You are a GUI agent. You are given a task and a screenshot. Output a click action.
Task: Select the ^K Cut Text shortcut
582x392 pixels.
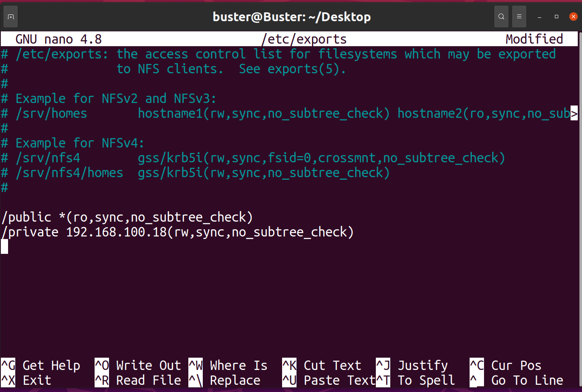point(322,365)
